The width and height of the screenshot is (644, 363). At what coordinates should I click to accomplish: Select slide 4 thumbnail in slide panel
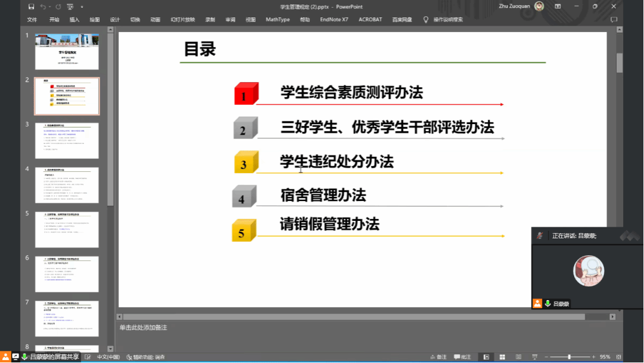66,185
